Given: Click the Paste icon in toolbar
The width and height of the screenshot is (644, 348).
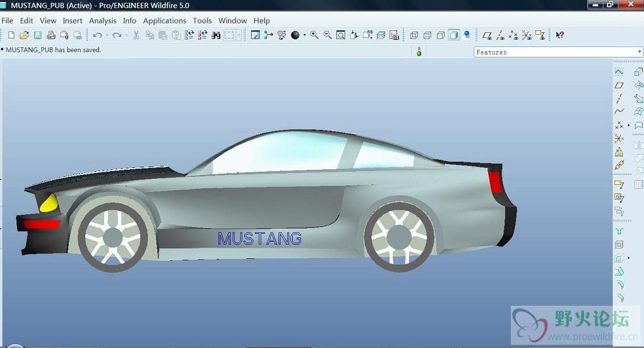Looking at the screenshot, I should pos(163,35).
